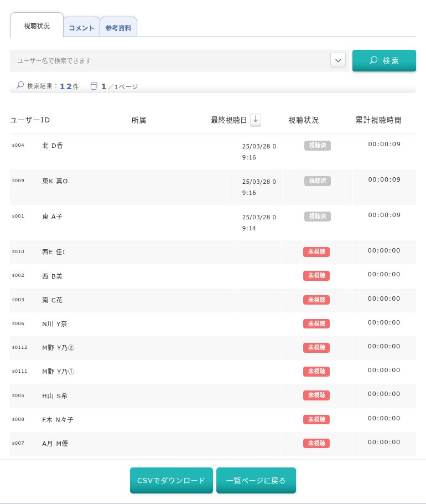This screenshot has width=426, height=504.
Task: Click the 視聴済 badge for 東 A子
Action: click(318, 217)
